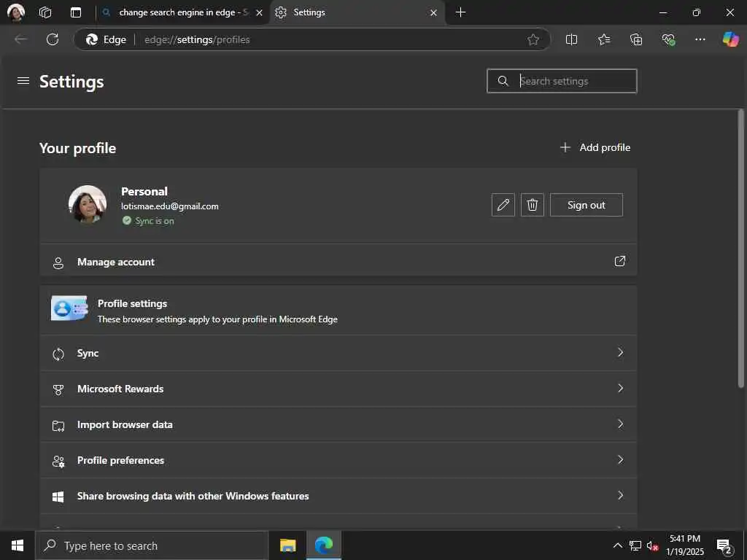Open the Windows Start menu
The width and height of the screenshot is (747, 560).
pos(18,545)
